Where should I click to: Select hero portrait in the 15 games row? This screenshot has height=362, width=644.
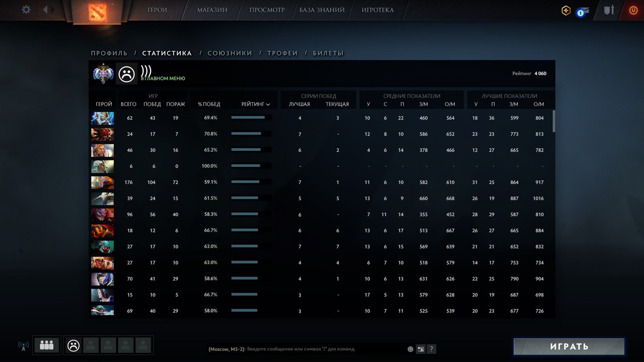(x=103, y=295)
